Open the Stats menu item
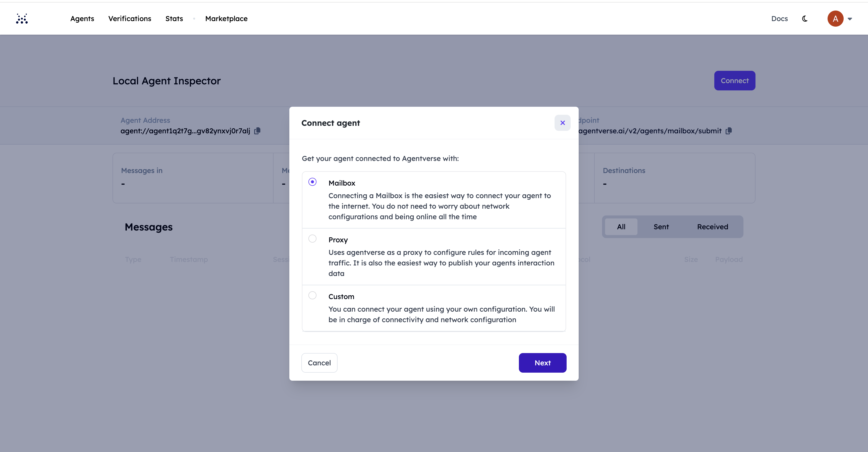Viewport: 868px width, 452px height. (x=174, y=19)
